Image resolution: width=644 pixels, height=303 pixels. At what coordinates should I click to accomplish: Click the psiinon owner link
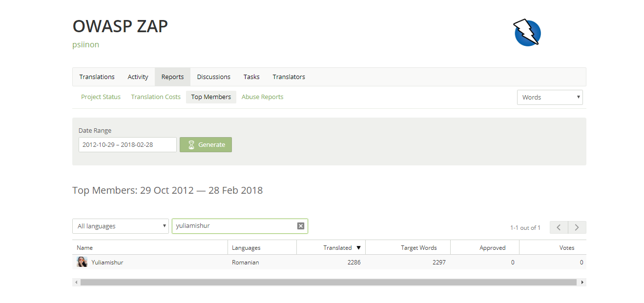[x=85, y=44]
